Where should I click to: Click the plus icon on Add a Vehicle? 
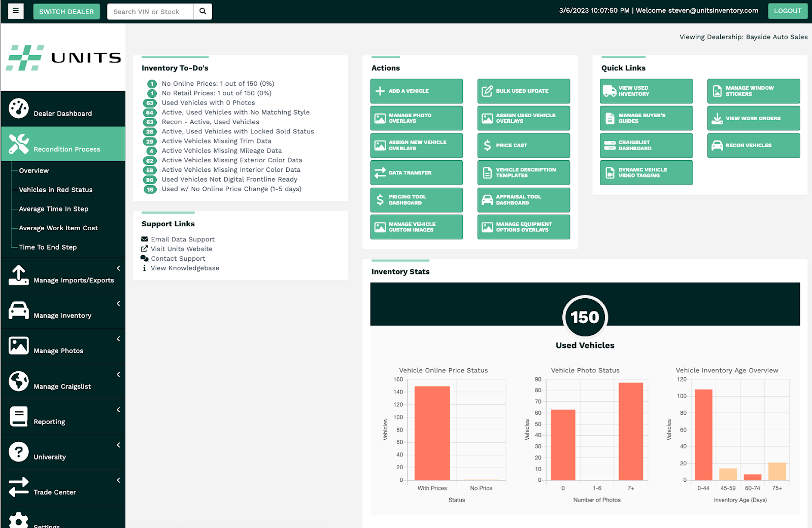click(379, 91)
